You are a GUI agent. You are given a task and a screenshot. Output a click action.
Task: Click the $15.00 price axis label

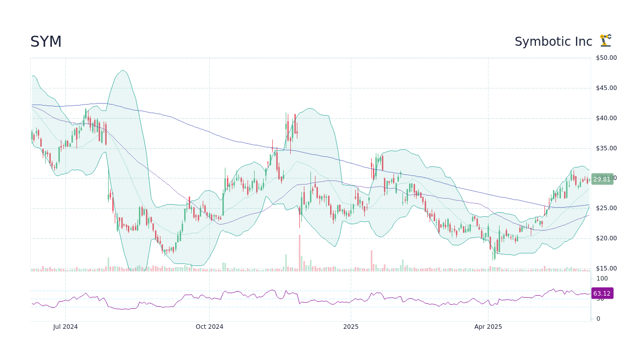606,268
